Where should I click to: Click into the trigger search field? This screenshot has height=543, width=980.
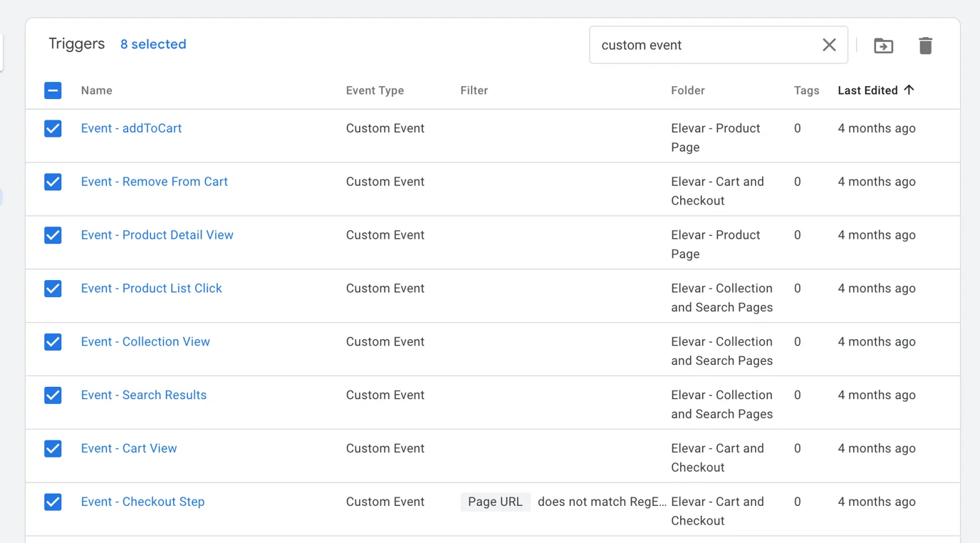(x=705, y=45)
